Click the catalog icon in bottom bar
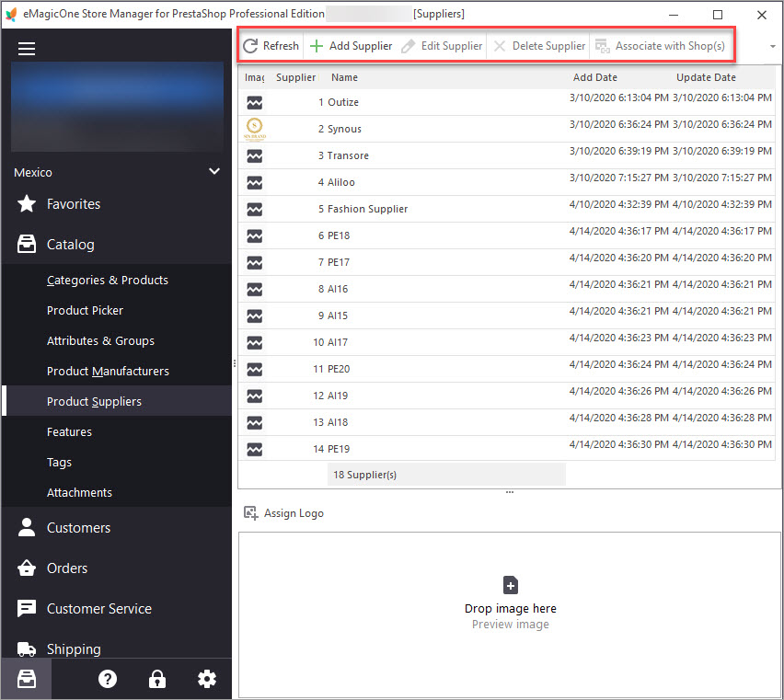This screenshot has width=784, height=700. pos(27,679)
